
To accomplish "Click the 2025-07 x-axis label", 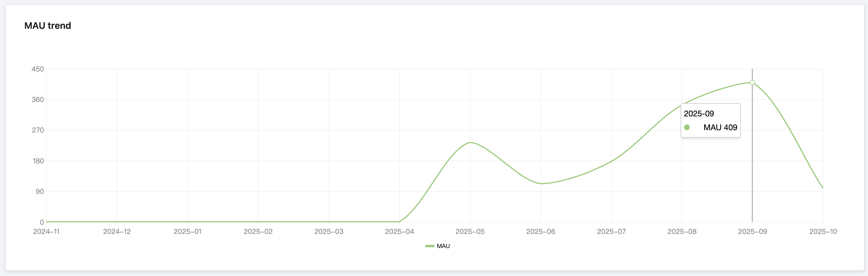I will coord(611,232).
